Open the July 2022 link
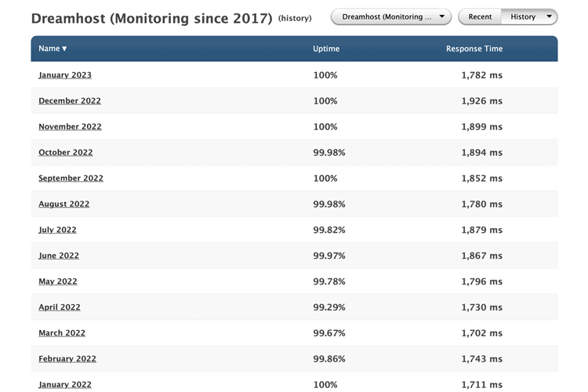 coord(57,230)
